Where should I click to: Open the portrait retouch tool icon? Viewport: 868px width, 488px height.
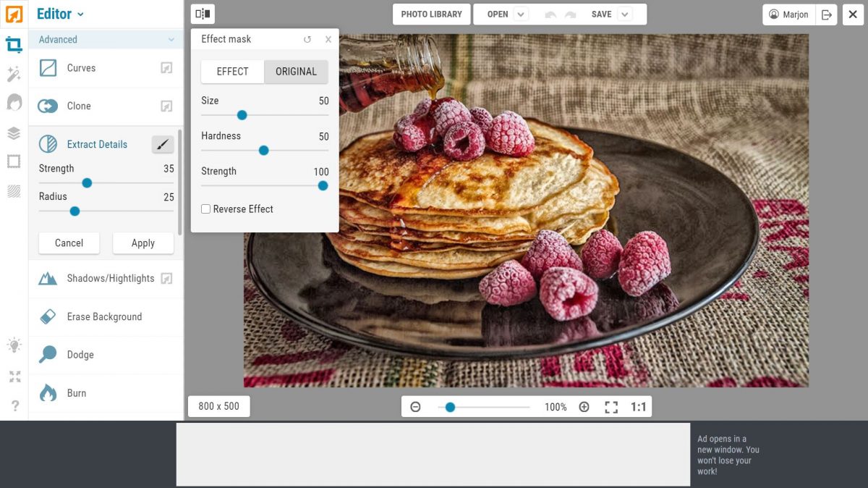click(x=13, y=104)
